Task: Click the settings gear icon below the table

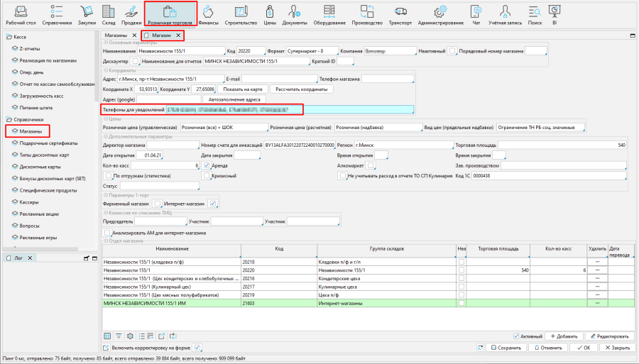Action: (130, 336)
